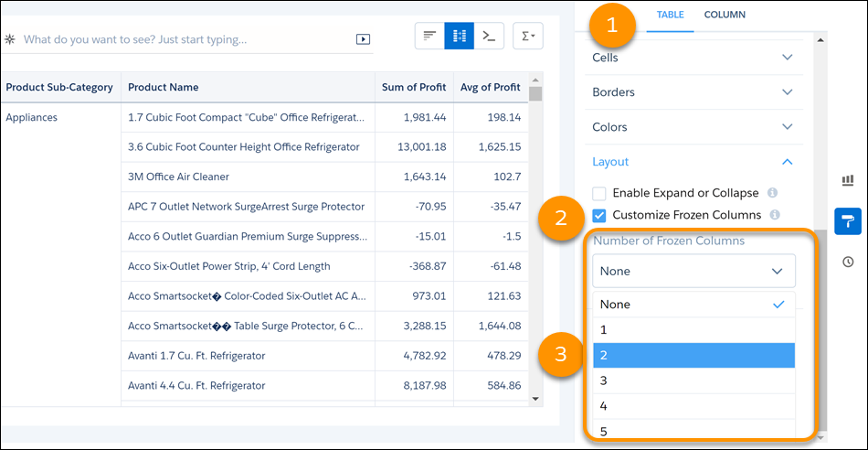Choose 4 frozen columns option
The width and height of the screenshot is (868, 450).
tap(693, 406)
